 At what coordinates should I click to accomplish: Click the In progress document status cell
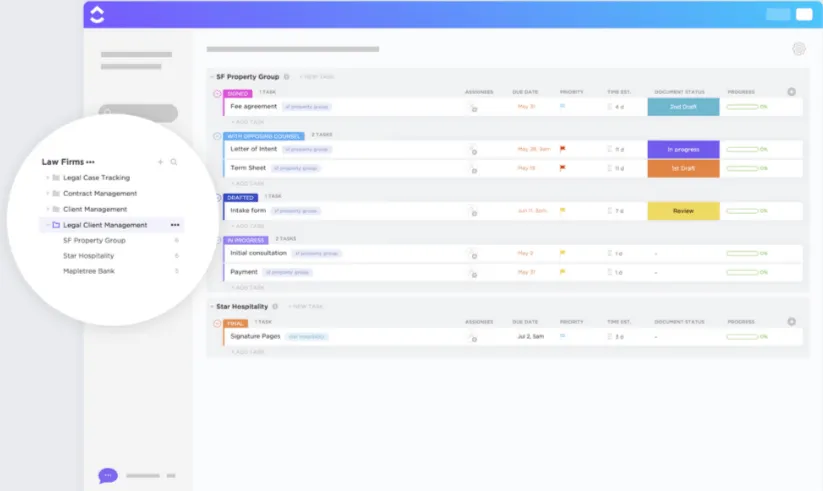coord(683,149)
